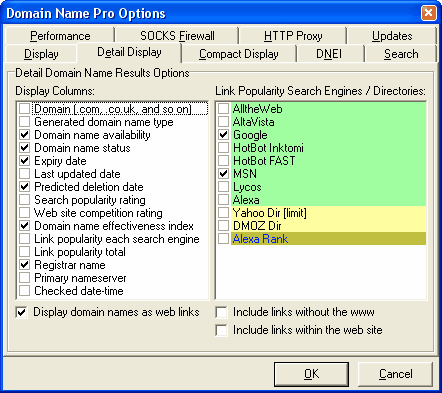
Task: Uncheck the Registrar name column
Action: pyautogui.click(x=24, y=265)
